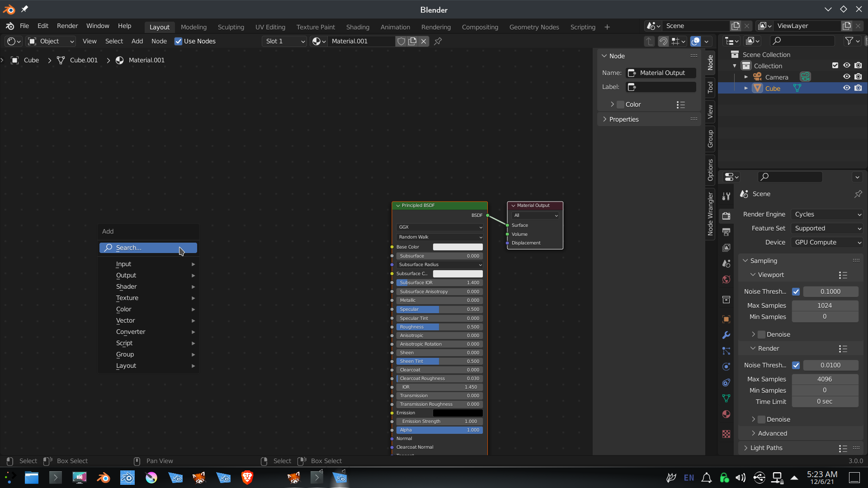
Task: Open the Device GPU Compute dropdown
Action: (827, 242)
